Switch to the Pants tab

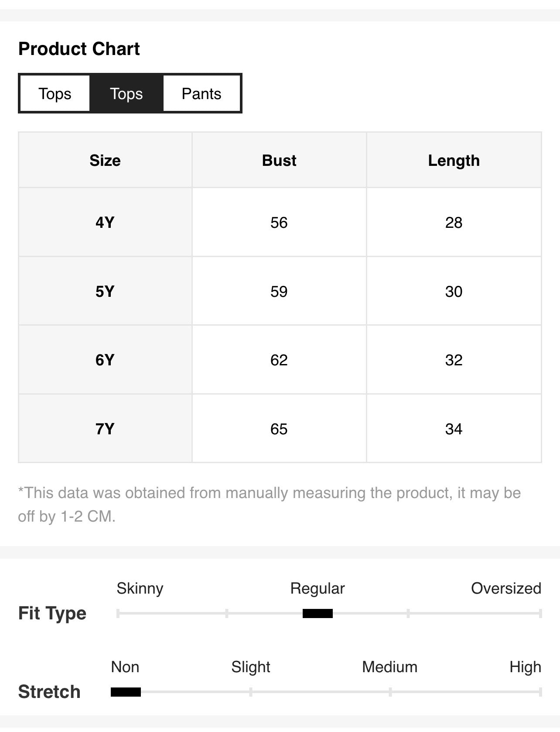pyautogui.click(x=201, y=93)
